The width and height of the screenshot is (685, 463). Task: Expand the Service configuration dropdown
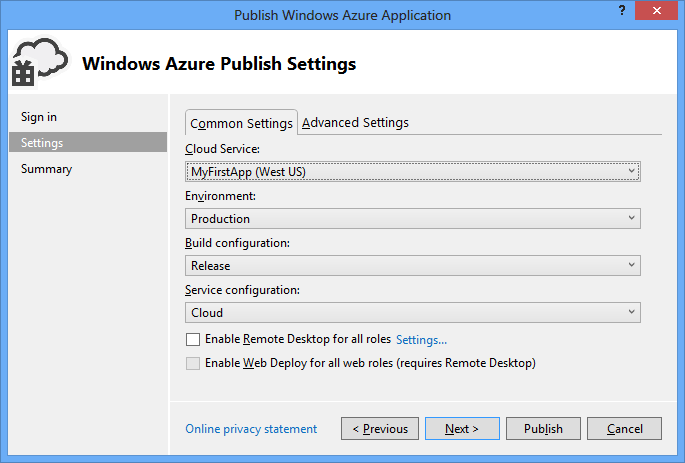pyautogui.click(x=413, y=313)
